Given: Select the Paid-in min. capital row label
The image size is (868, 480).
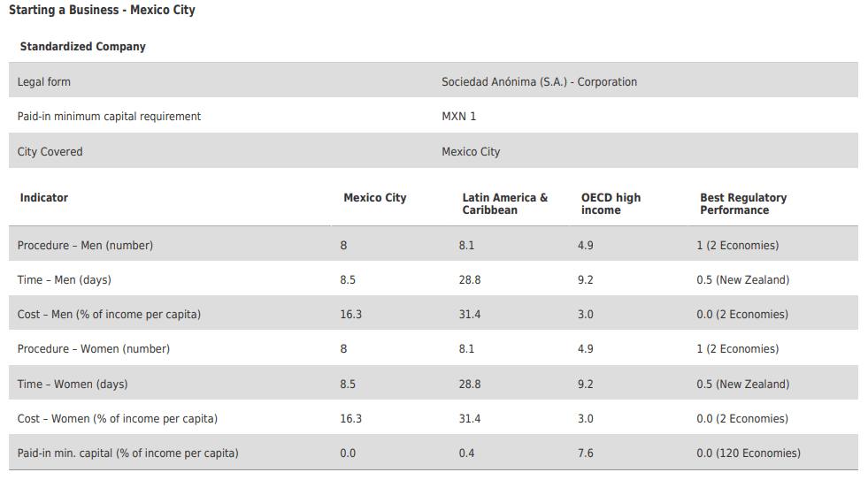Looking at the screenshot, I should click(x=128, y=453).
